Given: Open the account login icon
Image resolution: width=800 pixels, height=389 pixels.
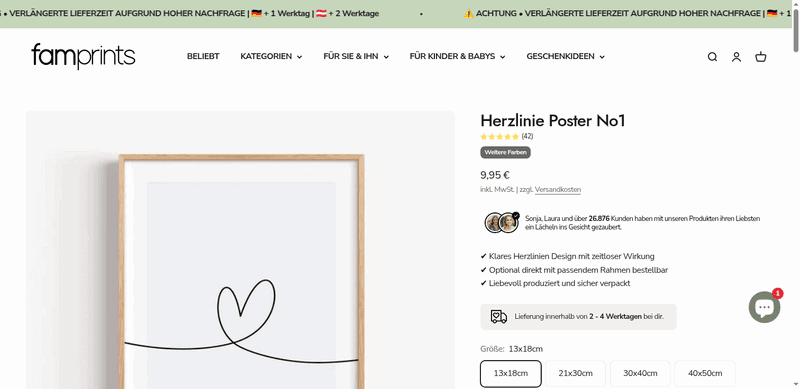Looking at the screenshot, I should click(x=736, y=57).
